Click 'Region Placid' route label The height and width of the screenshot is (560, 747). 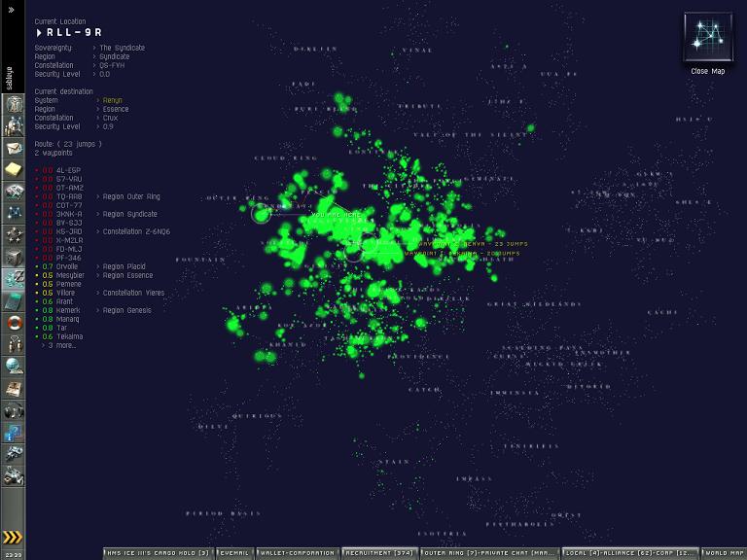click(124, 266)
